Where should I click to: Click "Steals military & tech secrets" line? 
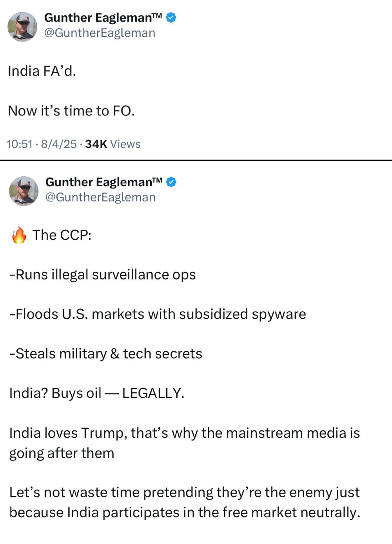point(106,354)
